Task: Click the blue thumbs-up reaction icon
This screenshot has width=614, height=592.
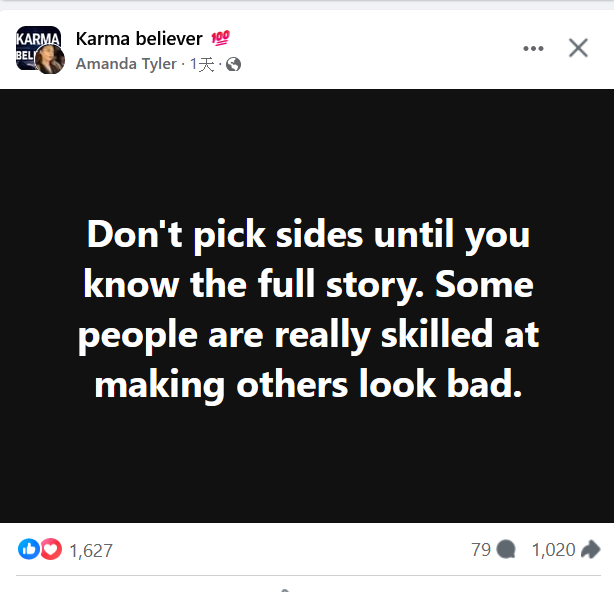Action: point(29,549)
